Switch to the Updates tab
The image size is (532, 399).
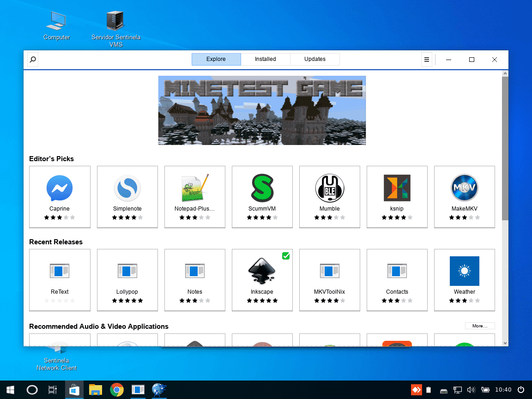click(x=314, y=59)
